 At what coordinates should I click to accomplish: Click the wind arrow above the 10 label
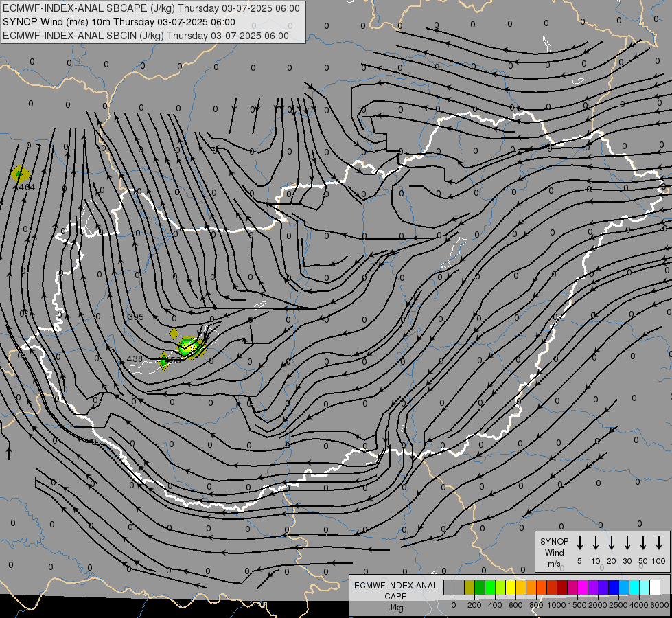(595, 542)
